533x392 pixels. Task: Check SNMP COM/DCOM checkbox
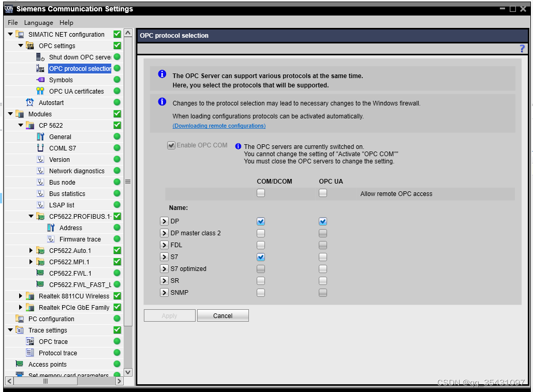click(261, 293)
